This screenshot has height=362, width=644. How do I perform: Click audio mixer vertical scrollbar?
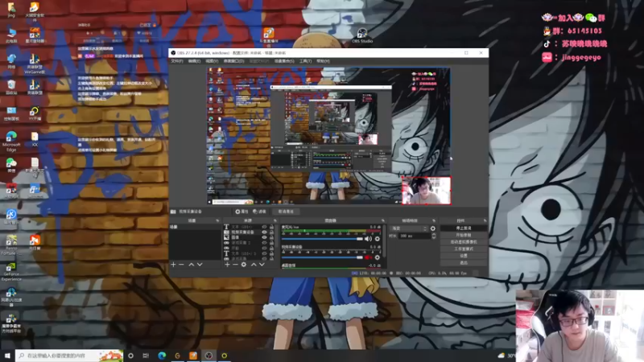(x=384, y=242)
